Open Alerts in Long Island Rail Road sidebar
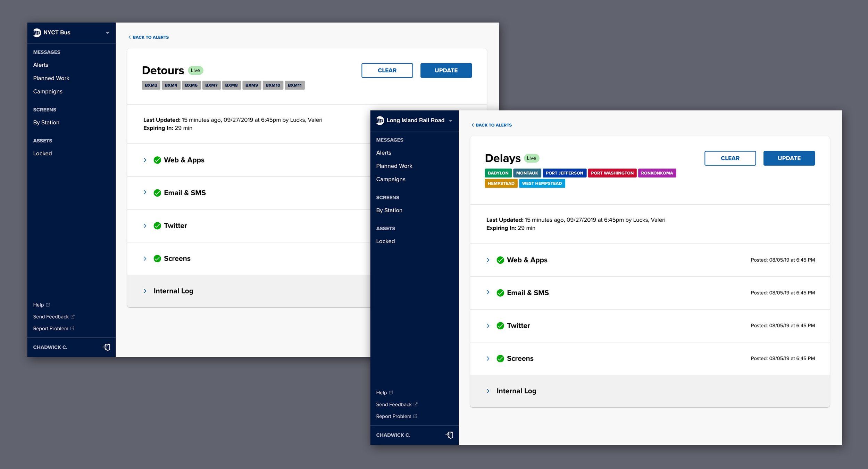The image size is (868, 469). click(384, 153)
